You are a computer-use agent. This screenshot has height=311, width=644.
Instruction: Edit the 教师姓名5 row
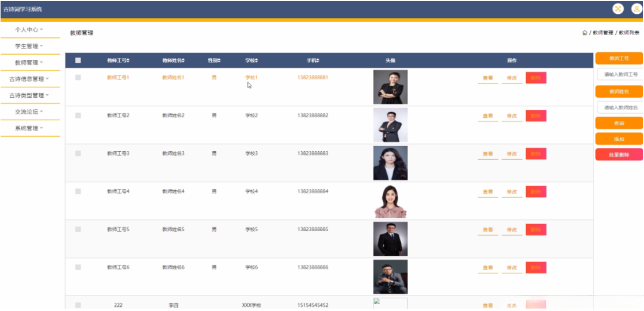512,230
